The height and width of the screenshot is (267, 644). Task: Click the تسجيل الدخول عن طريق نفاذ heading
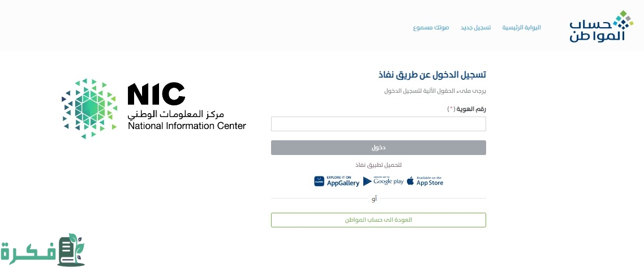(432, 75)
